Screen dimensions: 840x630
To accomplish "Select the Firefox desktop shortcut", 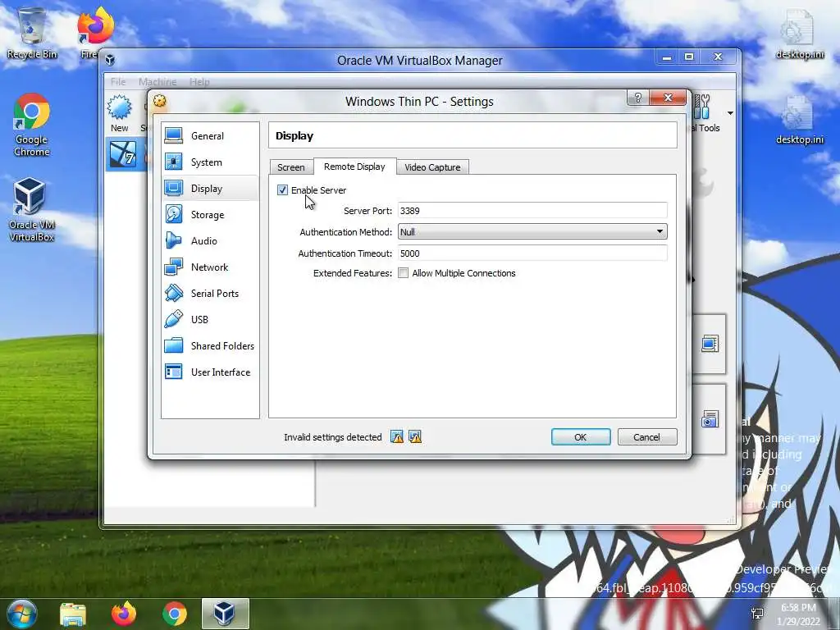I will (95, 33).
